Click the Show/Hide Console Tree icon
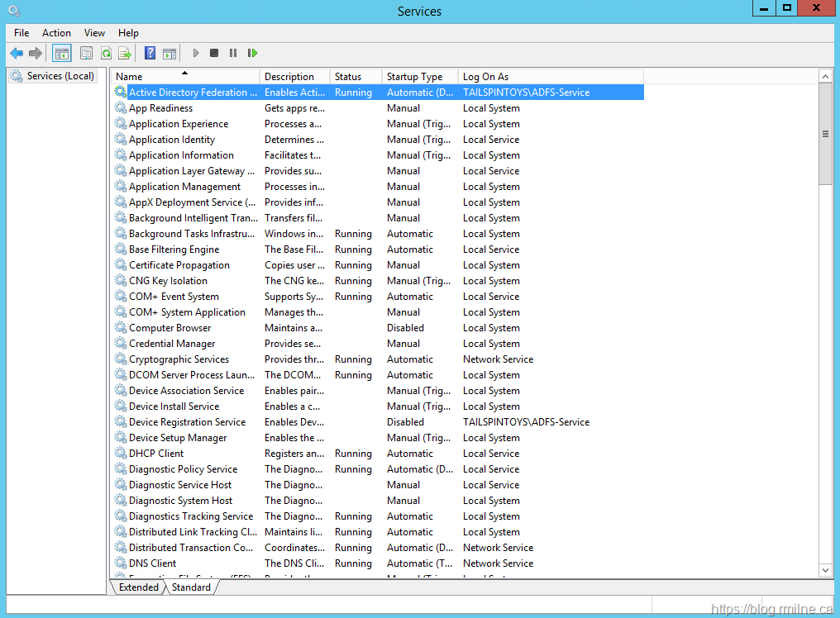Viewport: 840px width, 618px height. pyautogui.click(x=62, y=54)
